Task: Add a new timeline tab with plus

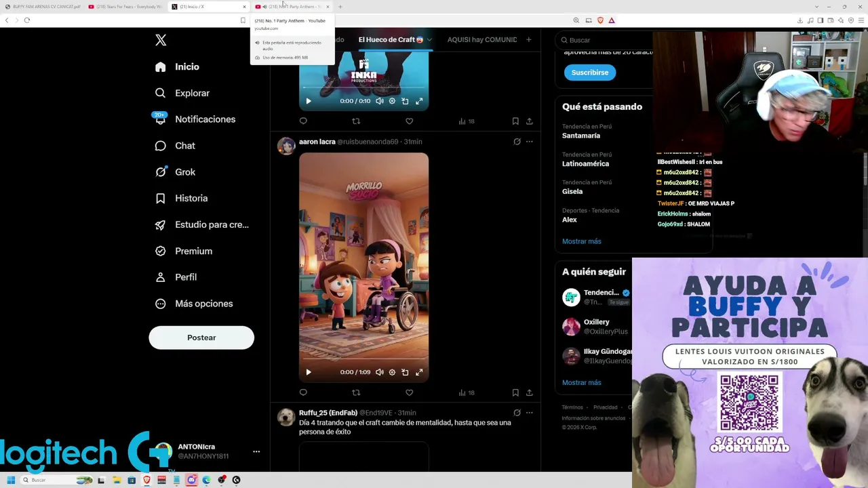Action: (529, 39)
